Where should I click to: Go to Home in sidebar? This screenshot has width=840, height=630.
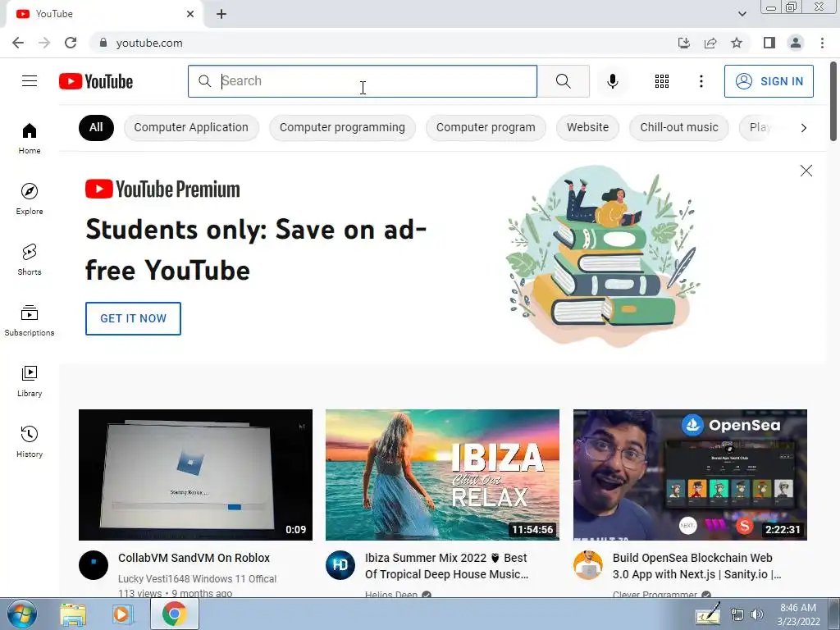point(30,138)
